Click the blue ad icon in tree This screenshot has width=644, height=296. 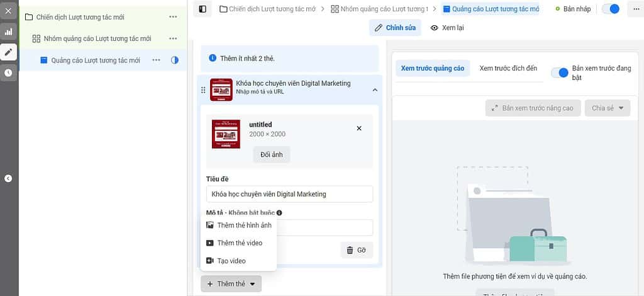[x=43, y=60]
